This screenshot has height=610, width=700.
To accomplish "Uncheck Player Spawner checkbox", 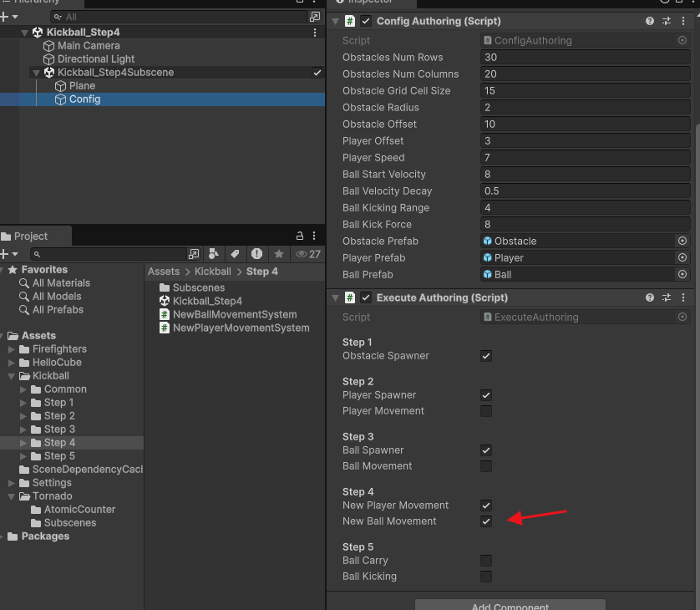I will click(x=486, y=395).
